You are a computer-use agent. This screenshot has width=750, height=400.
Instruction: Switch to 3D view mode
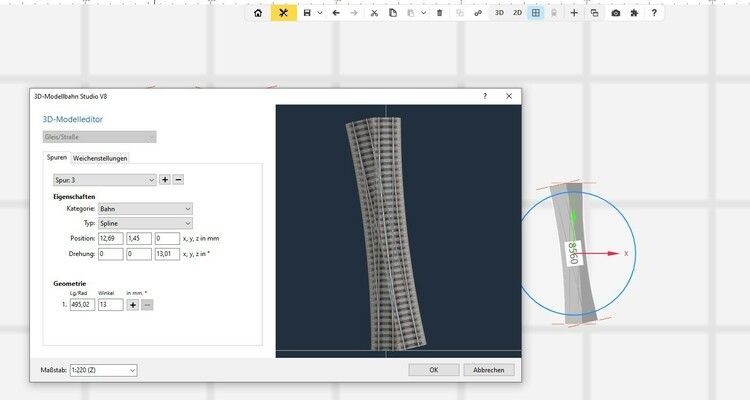click(x=498, y=13)
